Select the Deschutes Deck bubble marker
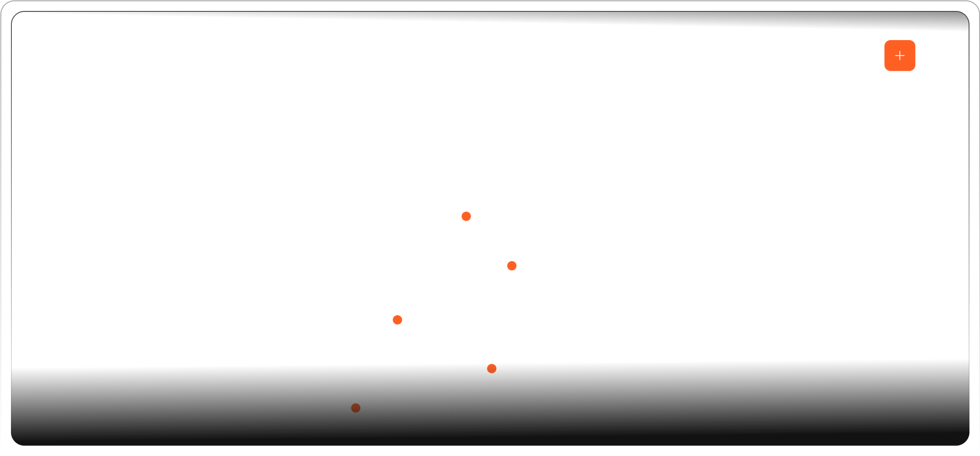The height and width of the screenshot is (456, 980). click(x=512, y=266)
